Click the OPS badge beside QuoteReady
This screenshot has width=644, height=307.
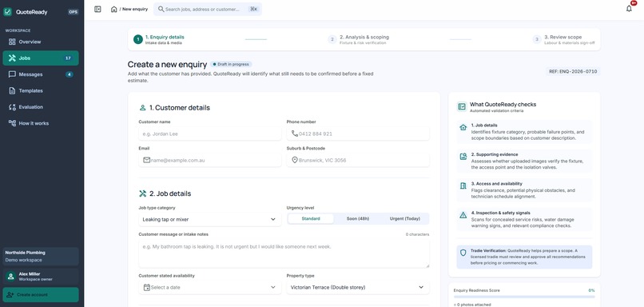(x=73, y=12)
